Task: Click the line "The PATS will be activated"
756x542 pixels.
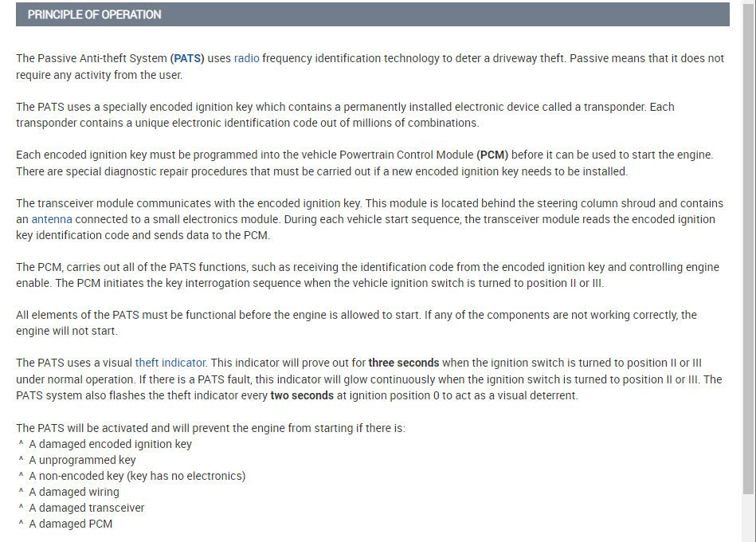Action: (x=210, y=428)
